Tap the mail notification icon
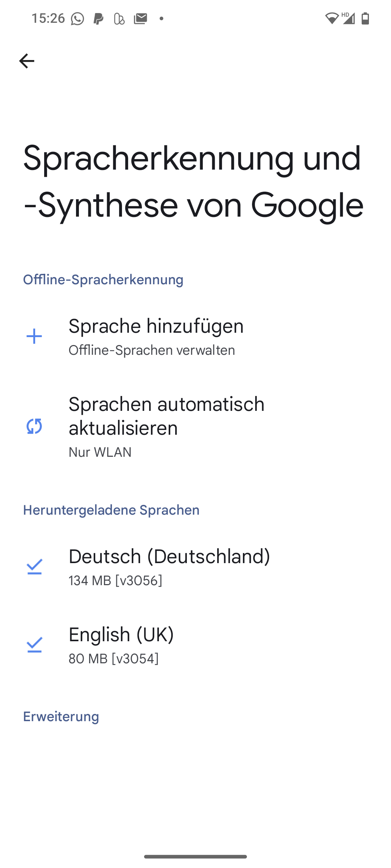This screenshot has height=868, width=391. (140, 18)
